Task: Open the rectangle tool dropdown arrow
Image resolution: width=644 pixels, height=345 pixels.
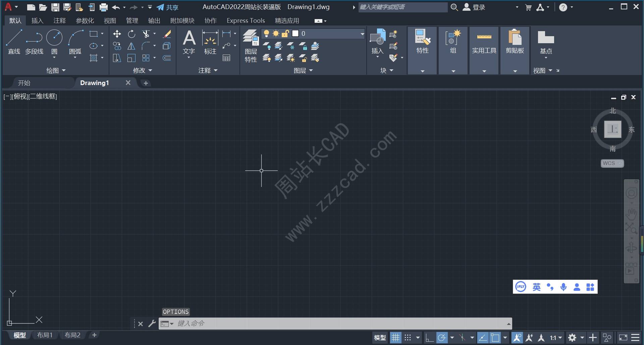Action: (102, 34)
